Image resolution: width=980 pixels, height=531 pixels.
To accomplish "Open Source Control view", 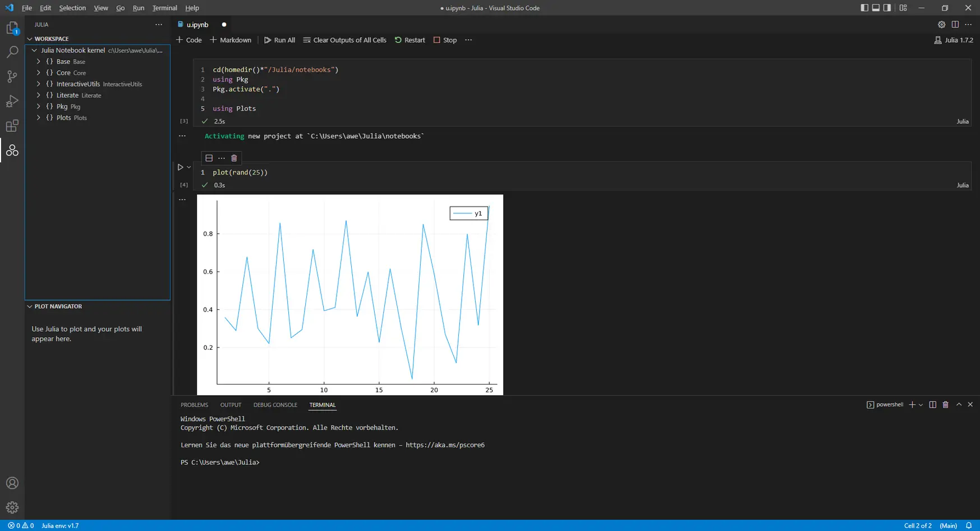I will click(12, 77).
